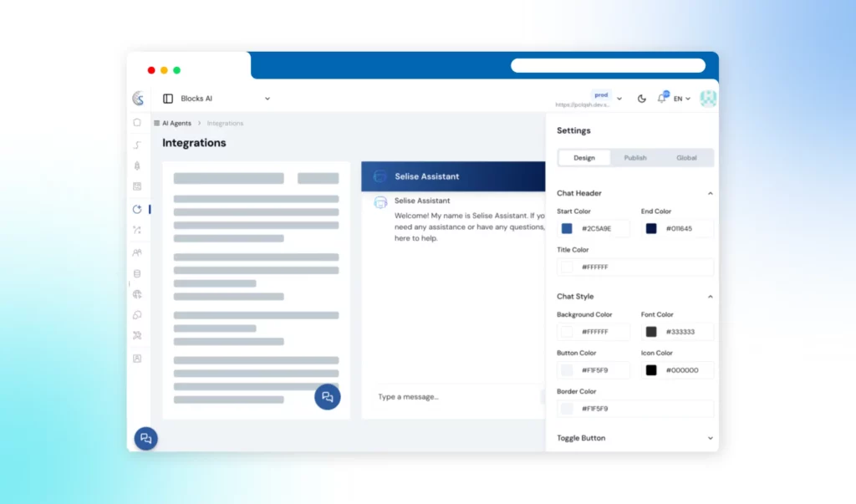Open the users group icon in sidebar

pyautogui.click(x=137, y=252)
